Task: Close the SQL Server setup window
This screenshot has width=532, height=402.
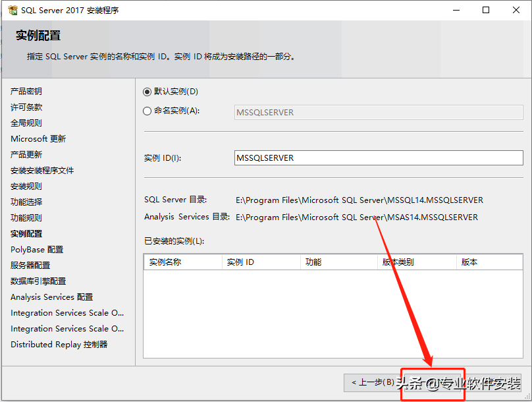Action: coord(516,11)
